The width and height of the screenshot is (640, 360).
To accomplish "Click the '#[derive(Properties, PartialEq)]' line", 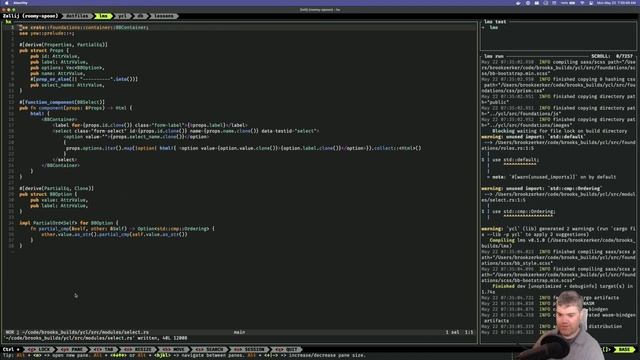I will (x=63, y=45).
